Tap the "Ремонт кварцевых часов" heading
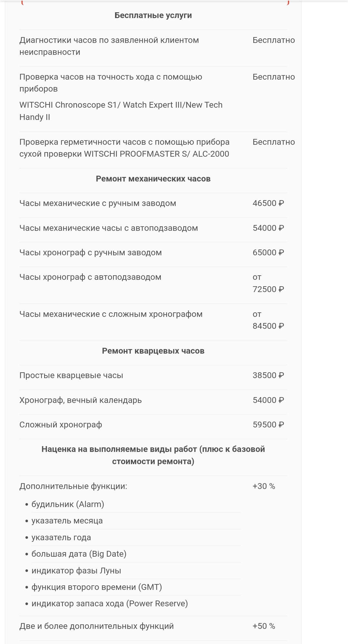The image size is (348, 644). (x=153, y=351)
